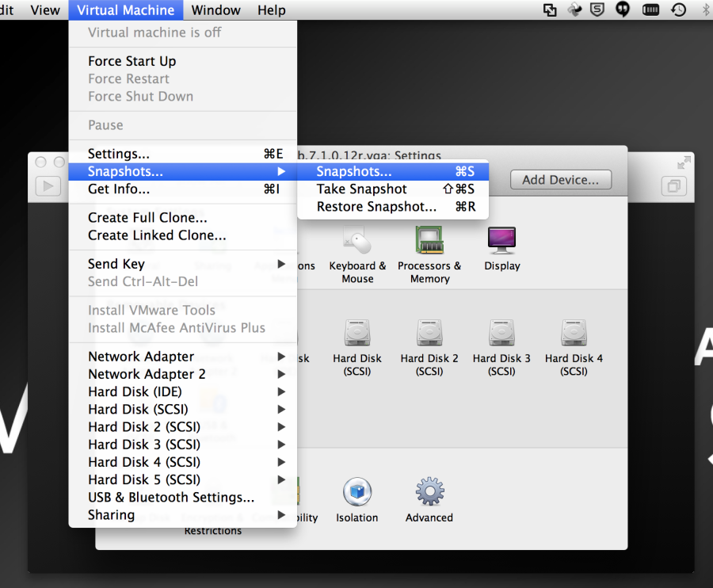Open the Advanced gear icon
Image resolution: width=713 pixels, height=588 pixels.
click(429, 492)
